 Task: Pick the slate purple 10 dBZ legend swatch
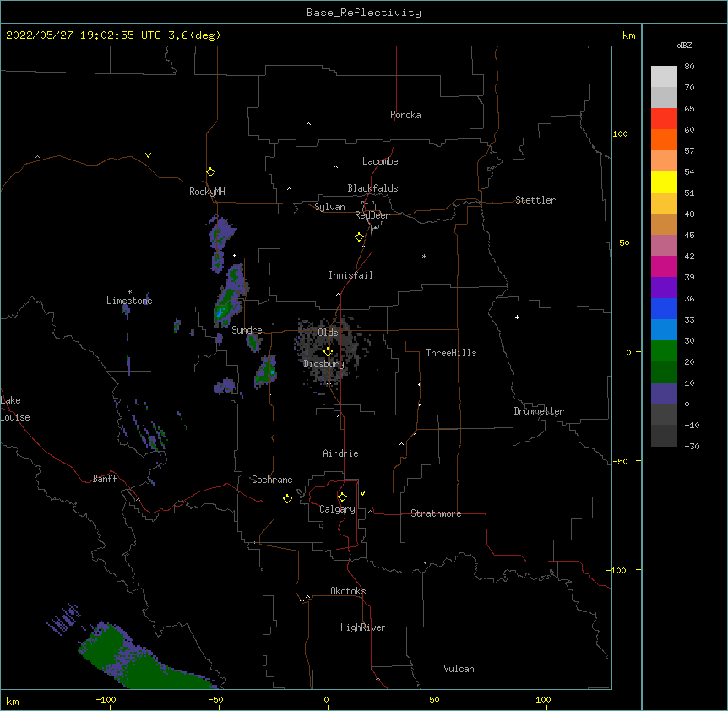664,393
